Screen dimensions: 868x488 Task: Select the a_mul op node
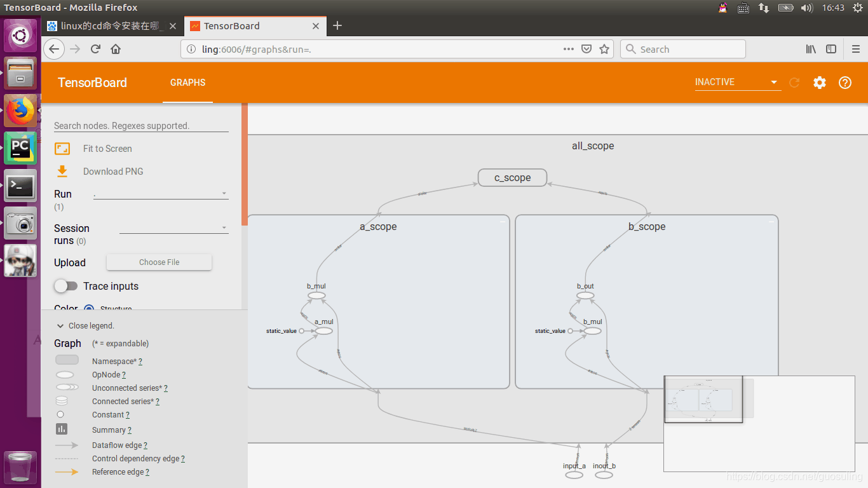[324, 331]
